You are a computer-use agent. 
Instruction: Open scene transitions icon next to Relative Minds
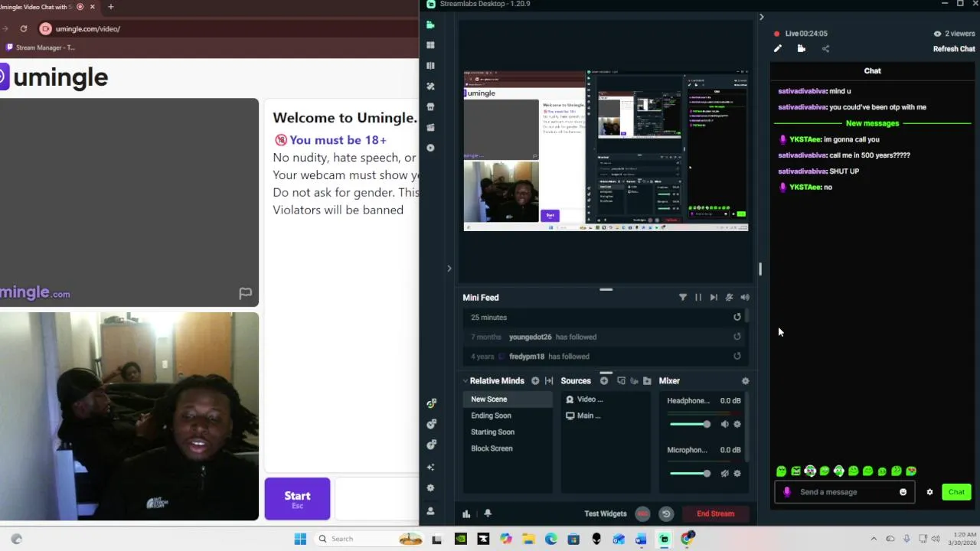coord(549,380)
